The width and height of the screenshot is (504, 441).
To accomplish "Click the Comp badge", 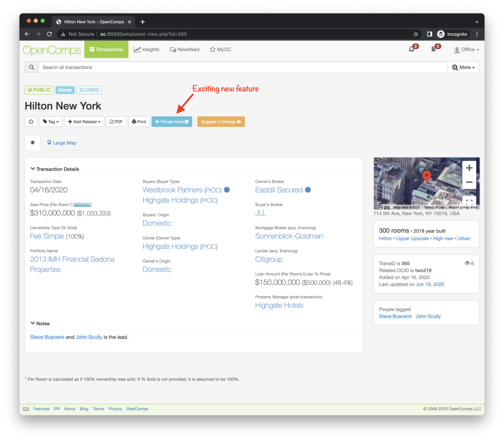I will point(65,90).
